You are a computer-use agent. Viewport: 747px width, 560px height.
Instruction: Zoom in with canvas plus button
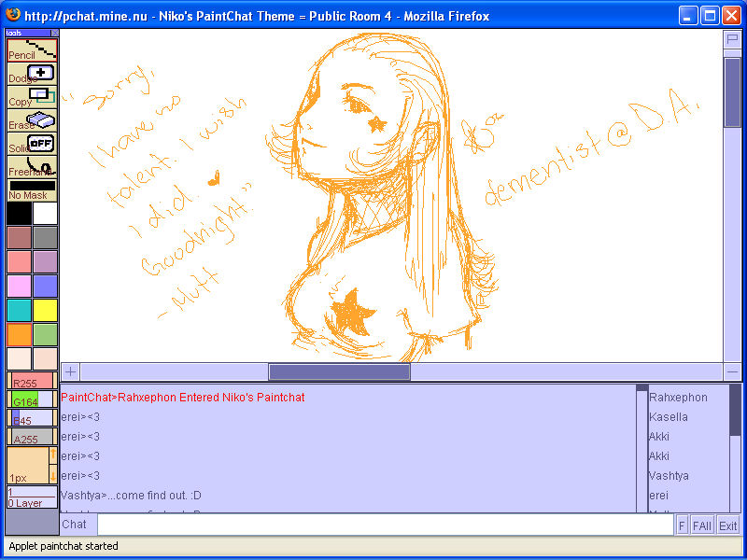pyautogui.click(x=70, y=371)
